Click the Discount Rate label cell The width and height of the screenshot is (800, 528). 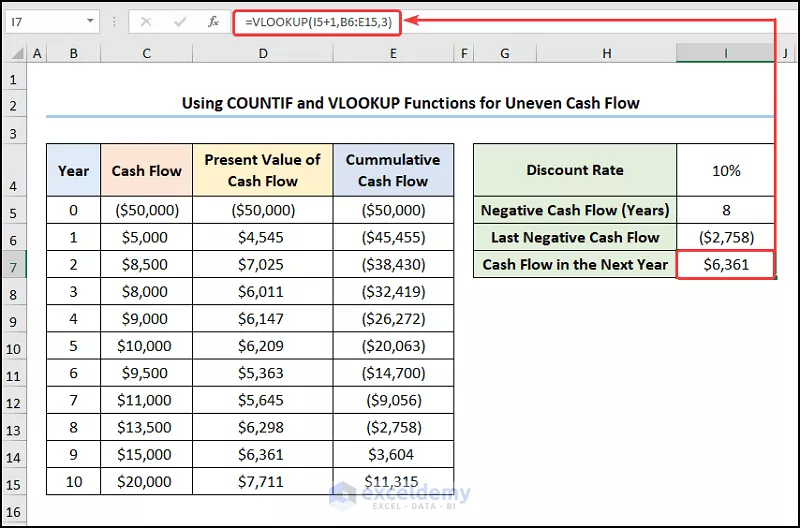point(575,170)
